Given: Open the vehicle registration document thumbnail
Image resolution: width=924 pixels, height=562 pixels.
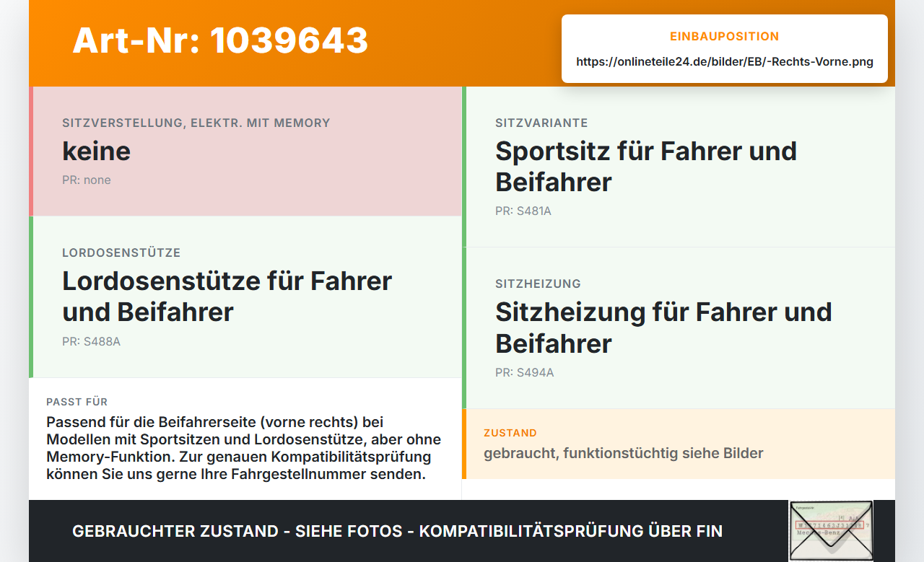Looking at the screenshot, I should point(831,531).
